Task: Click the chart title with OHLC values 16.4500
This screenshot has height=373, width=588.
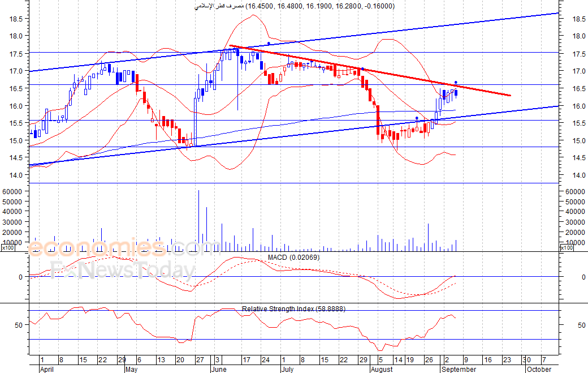Action: [295, 6]
